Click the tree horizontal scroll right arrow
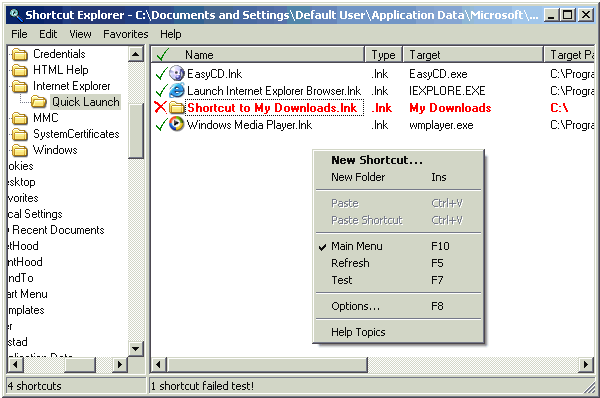600x398 pixels. [x=120, y=364]
